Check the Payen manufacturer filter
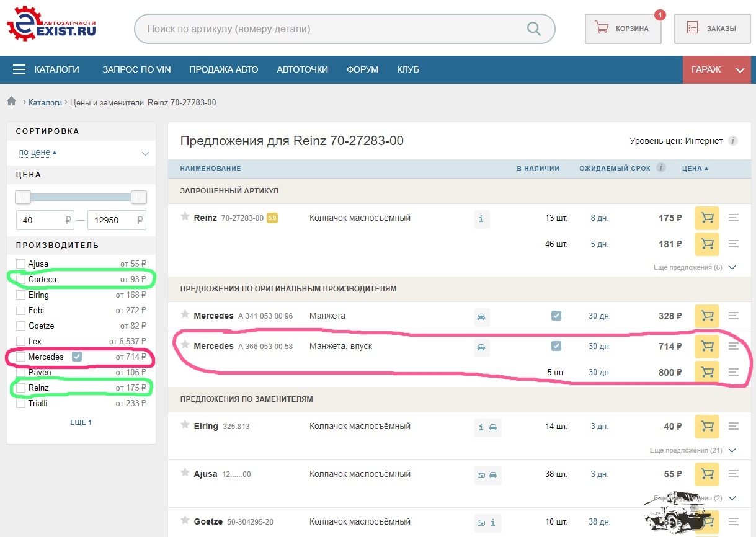Viewport: 756px width, 537px height. coord(21,373)
